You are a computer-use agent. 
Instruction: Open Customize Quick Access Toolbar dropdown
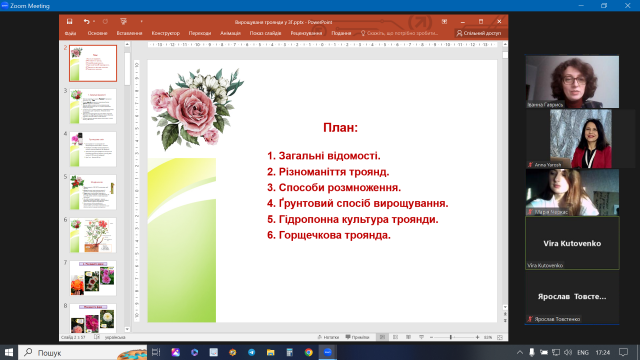tap(142, 22)
